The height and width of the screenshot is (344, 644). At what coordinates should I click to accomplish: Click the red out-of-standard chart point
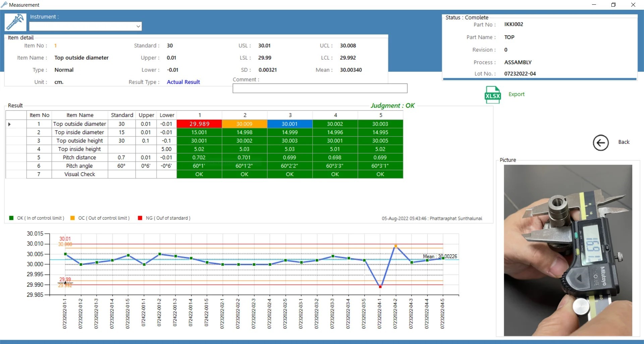coord(380,287)
